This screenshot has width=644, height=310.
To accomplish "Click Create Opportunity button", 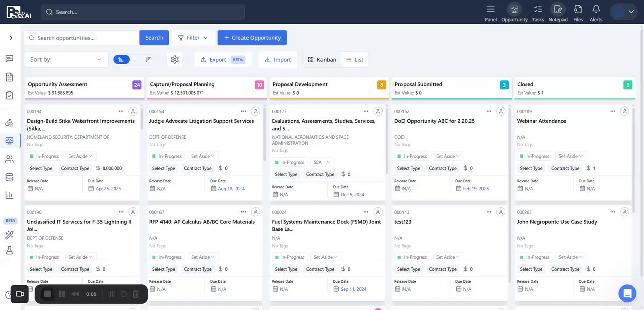I will pos(252,38).
